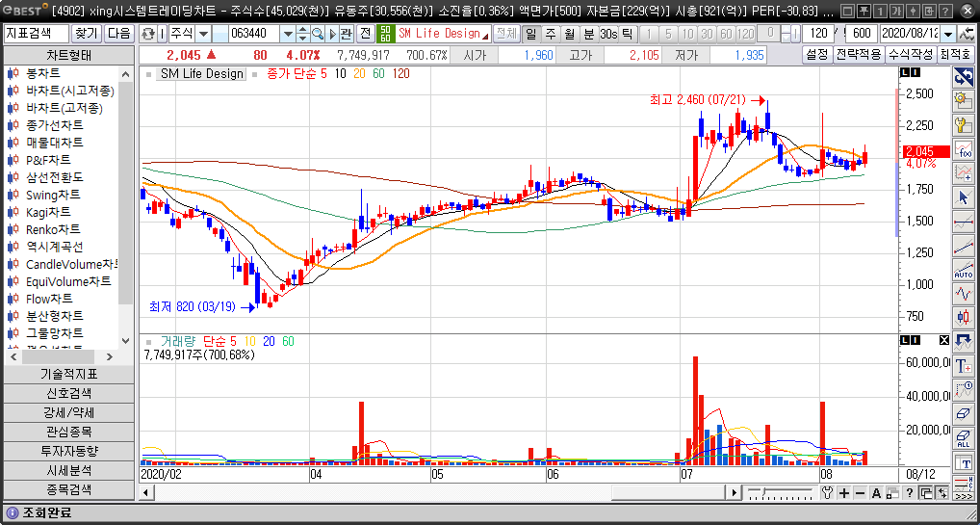Click the 전략적용 apply strategy button
The width and height of the screenshot is (980, 525).
pos(858,55)
